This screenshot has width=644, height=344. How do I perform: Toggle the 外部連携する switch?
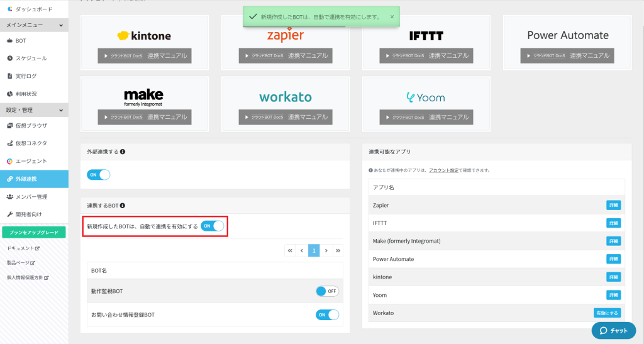(x=99, y=175)
